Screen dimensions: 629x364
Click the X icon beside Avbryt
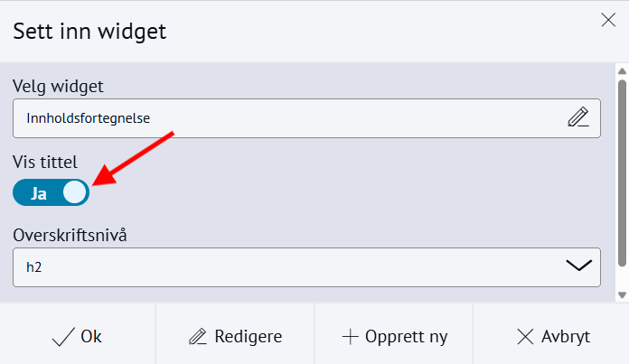(525, 337)
